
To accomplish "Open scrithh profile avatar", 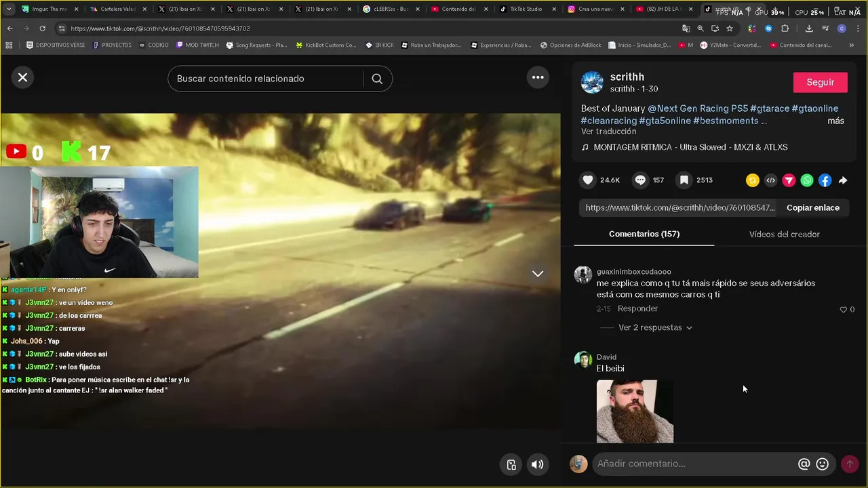I will pyautogui.click(x=592, y=82).
